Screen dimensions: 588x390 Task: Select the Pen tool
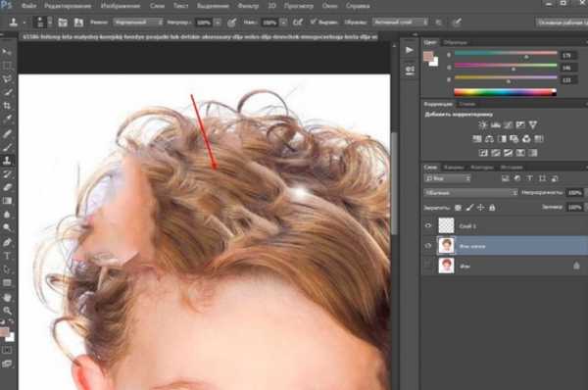pos(7,242)
